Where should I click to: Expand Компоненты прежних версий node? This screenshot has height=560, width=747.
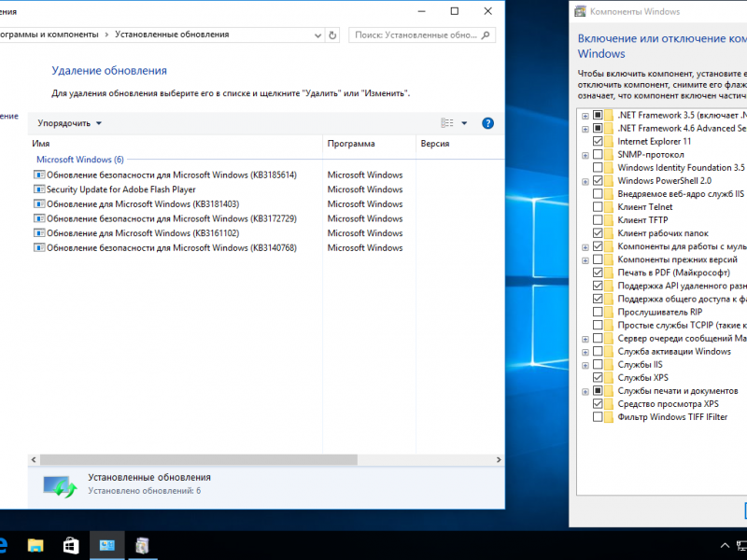tap(585, 260)
